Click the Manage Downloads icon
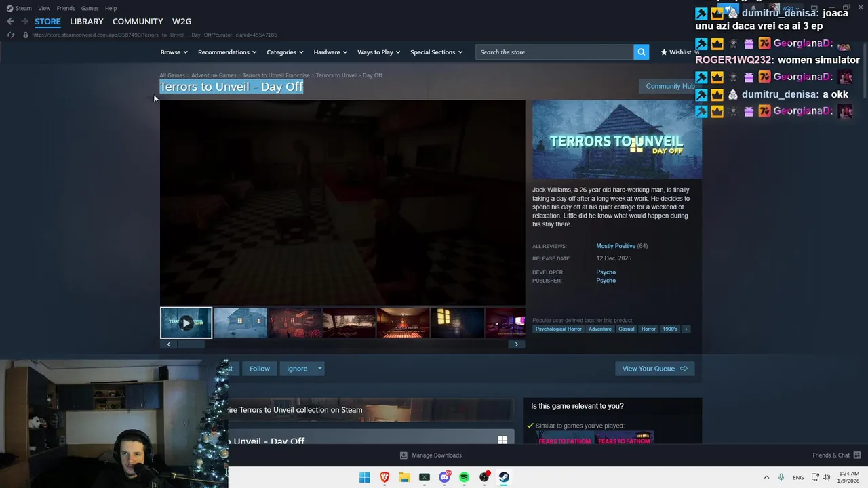The image size is (868, 488). [x=403, y=455]
